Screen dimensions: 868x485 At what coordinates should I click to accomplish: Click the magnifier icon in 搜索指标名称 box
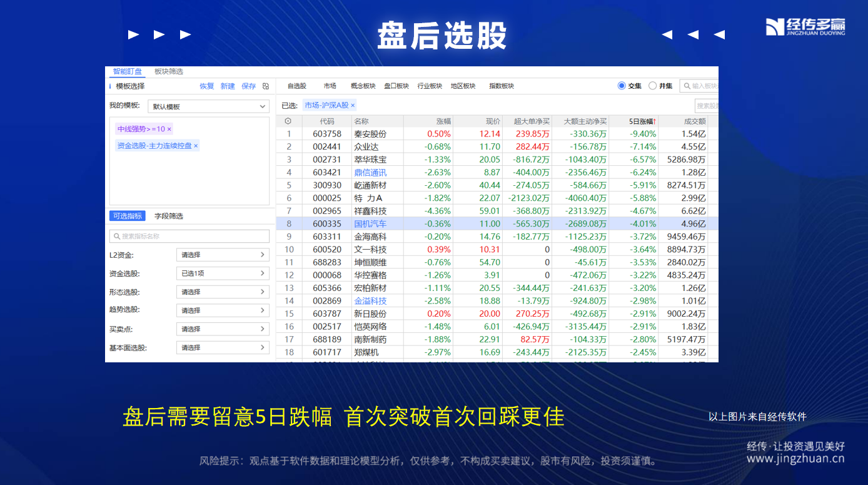[x=117, y=237]
